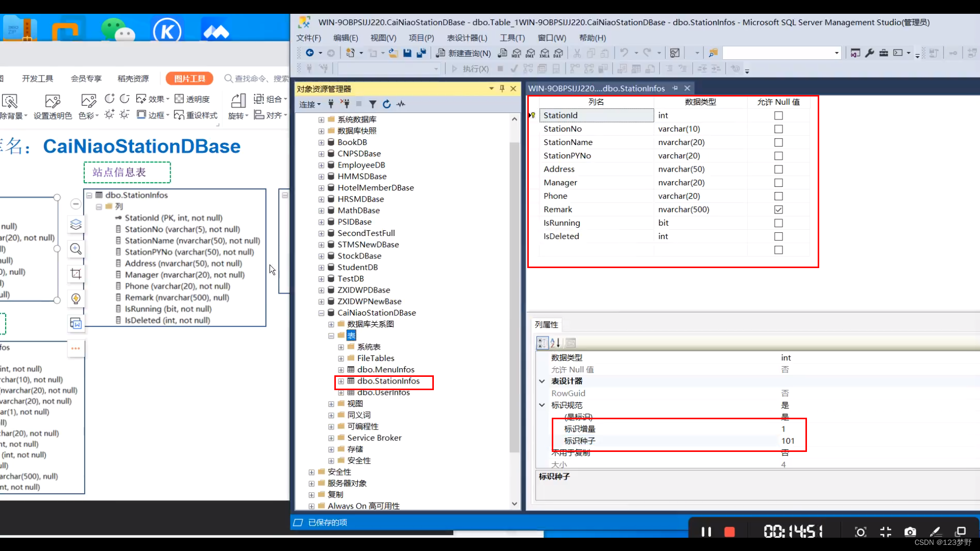Toggle Allow Null checkbox for StationPYNo

pyautogui.click(x=778, y=156)
